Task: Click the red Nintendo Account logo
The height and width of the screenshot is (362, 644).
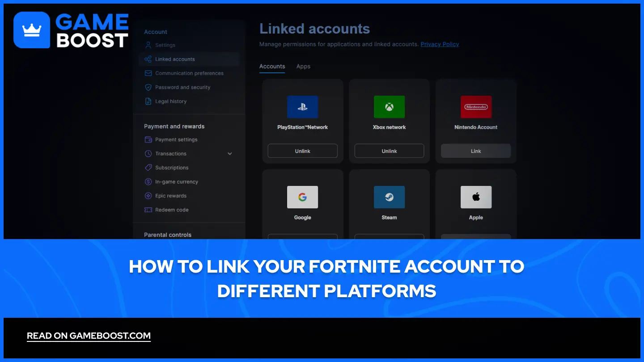Action: [476, 107]
